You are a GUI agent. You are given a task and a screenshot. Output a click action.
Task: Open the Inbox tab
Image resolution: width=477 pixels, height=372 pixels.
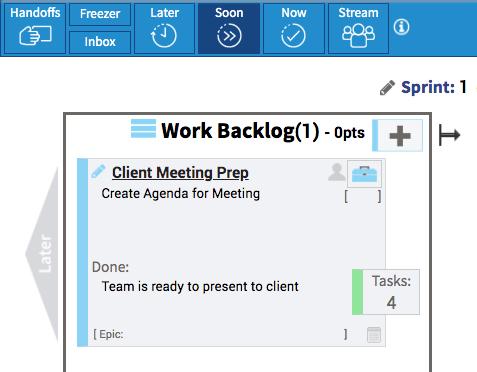click(x=100, y=42)
